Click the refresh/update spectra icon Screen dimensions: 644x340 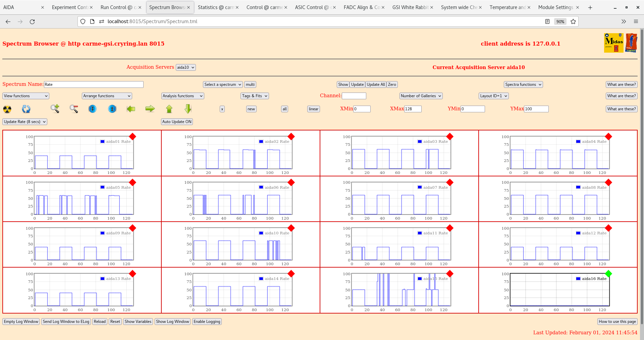[26, 109]
